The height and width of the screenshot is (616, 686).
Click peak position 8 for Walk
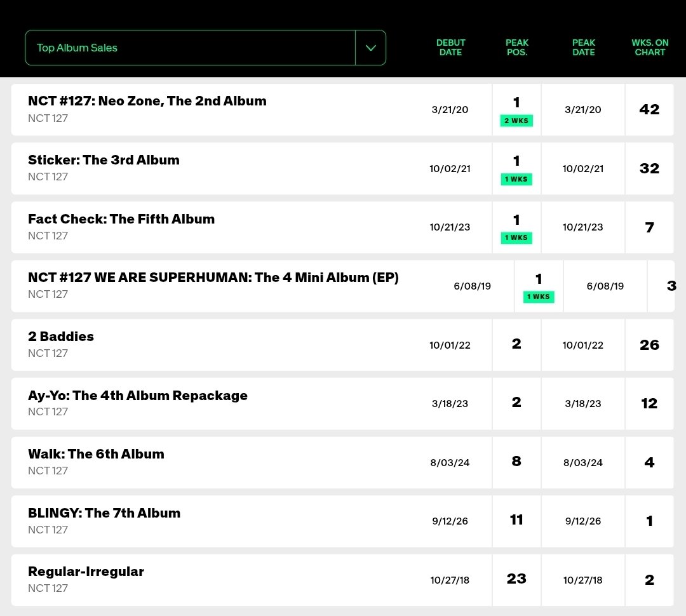coord(516,461)
